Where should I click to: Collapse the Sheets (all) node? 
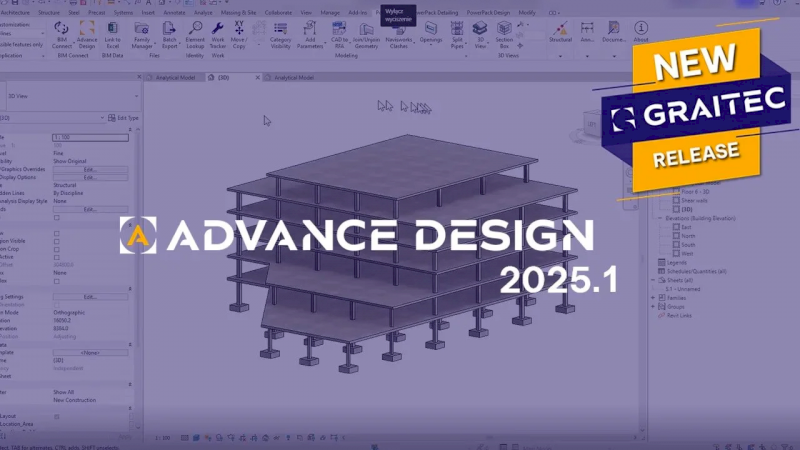point(653,280)
